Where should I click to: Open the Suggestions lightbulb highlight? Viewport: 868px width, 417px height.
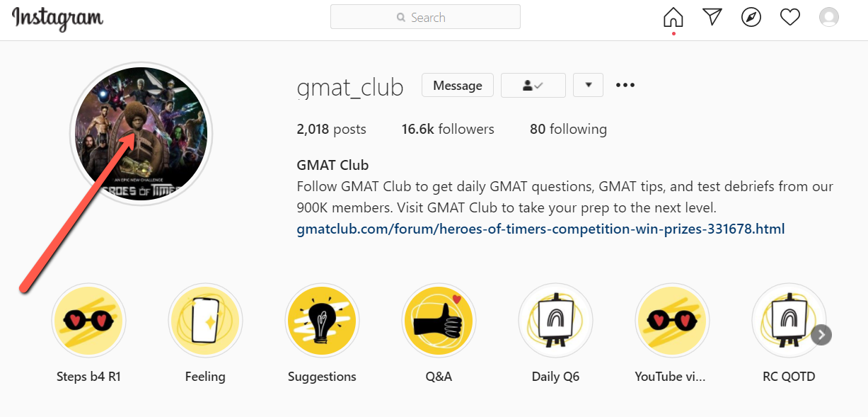(322, 321)
